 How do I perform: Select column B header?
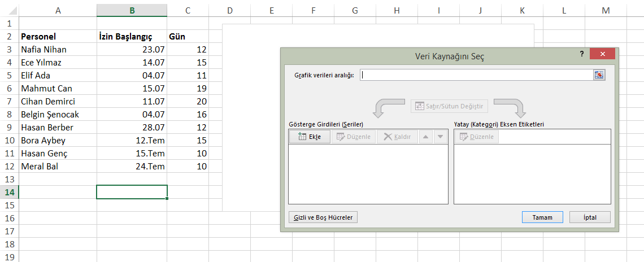pyautogui.click(x=132, y=10)
